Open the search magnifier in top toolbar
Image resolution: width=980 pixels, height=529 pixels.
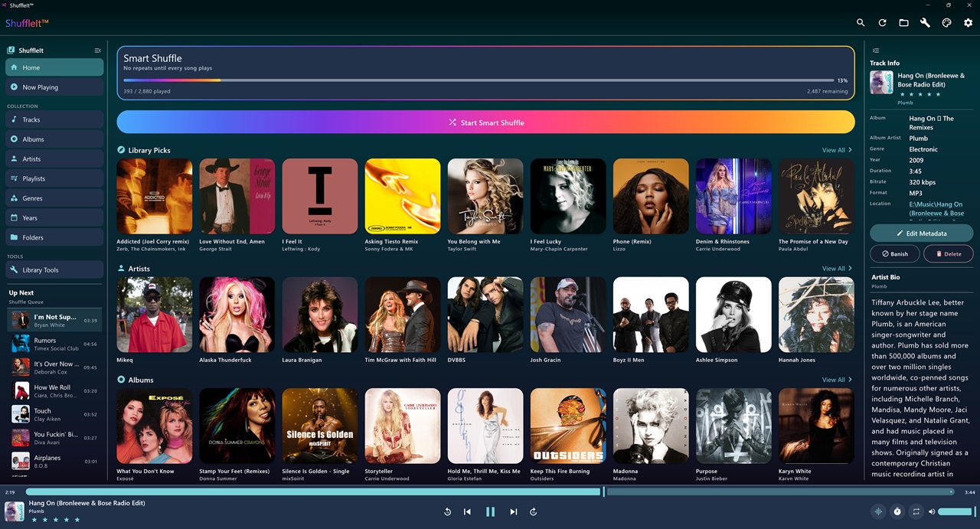[x=861, y=23]
